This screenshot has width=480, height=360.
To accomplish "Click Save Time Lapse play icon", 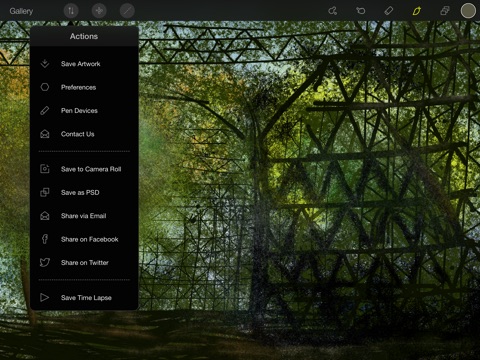I will (x=44, y=297).
